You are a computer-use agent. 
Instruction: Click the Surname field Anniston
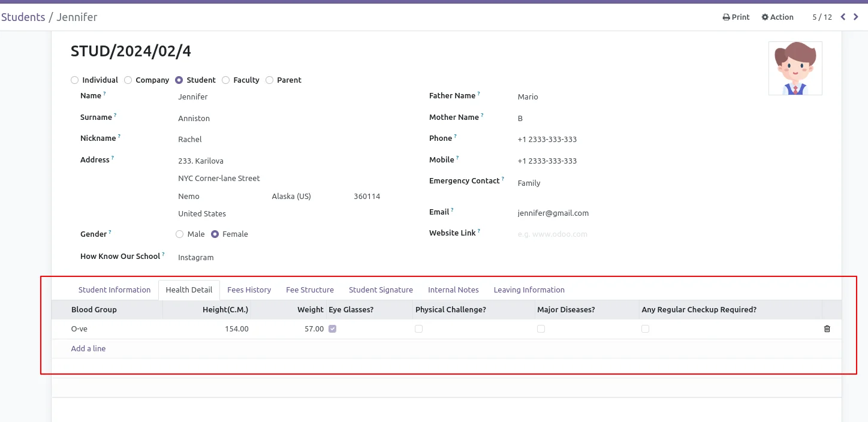coord(194,118)
